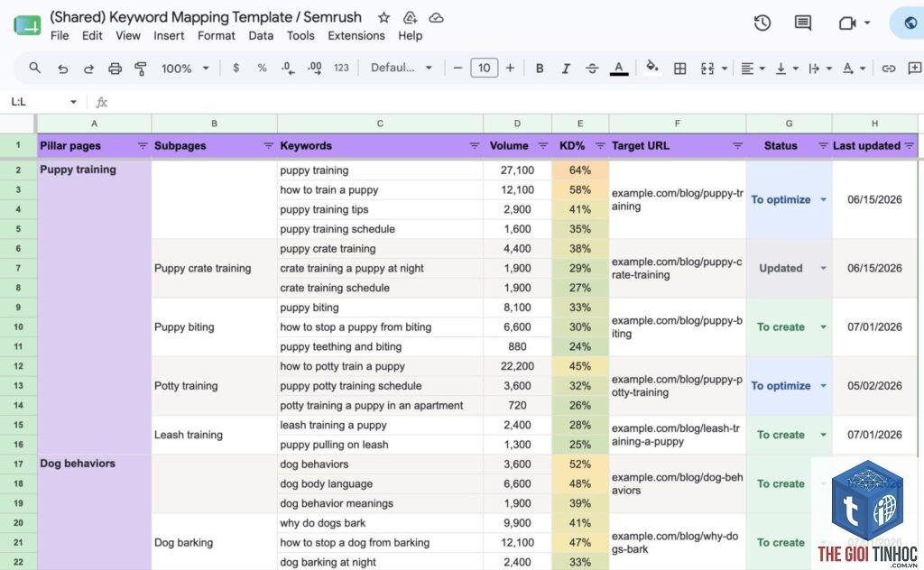Click the merge cells icon
Screen dimensions: 924x570
point(707,69)
